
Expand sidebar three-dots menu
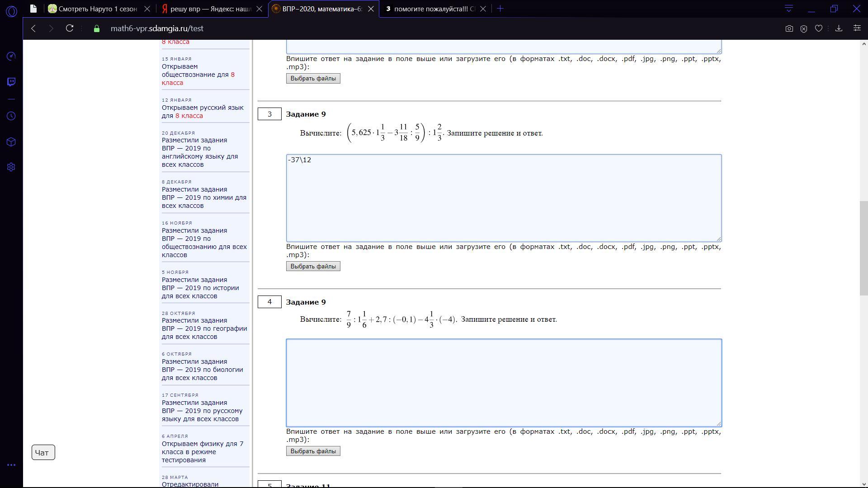click(x=11, y=465)
